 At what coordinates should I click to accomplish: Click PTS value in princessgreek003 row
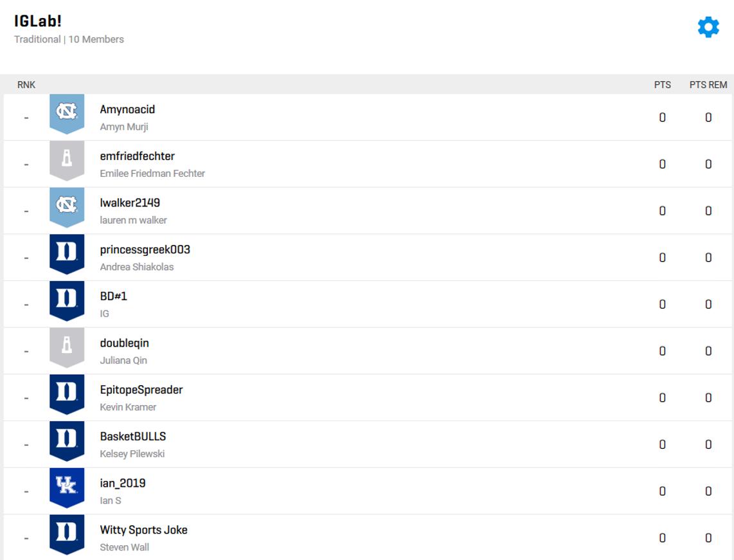pos(663,258)
